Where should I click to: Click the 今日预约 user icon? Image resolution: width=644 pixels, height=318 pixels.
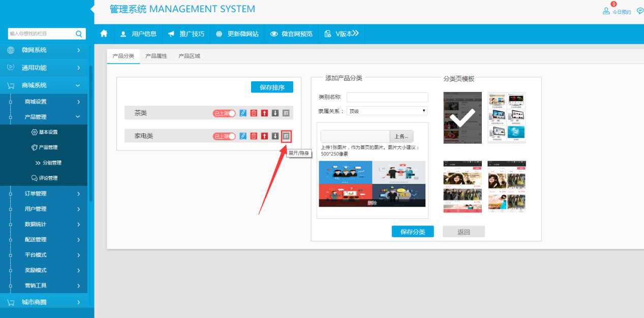606,11
